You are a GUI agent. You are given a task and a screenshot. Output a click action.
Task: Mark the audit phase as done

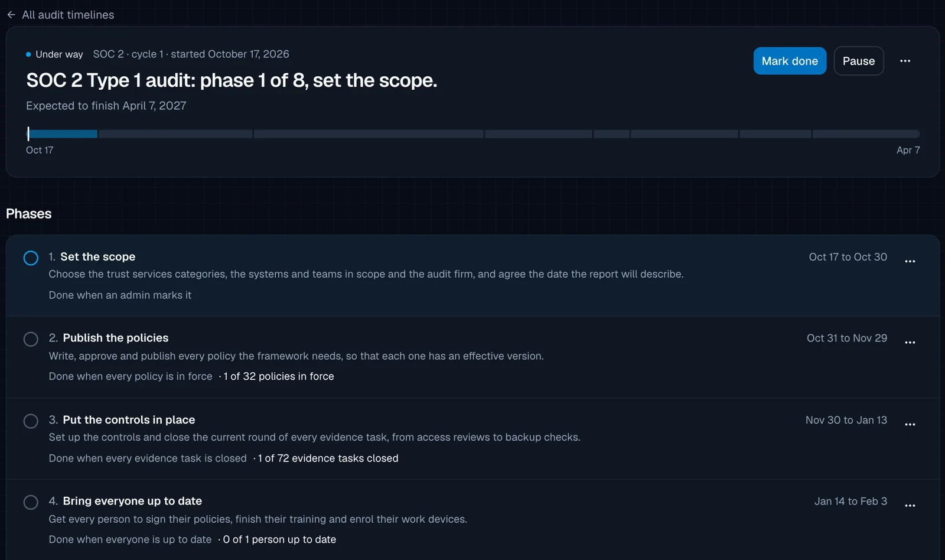tap(790, 61)
